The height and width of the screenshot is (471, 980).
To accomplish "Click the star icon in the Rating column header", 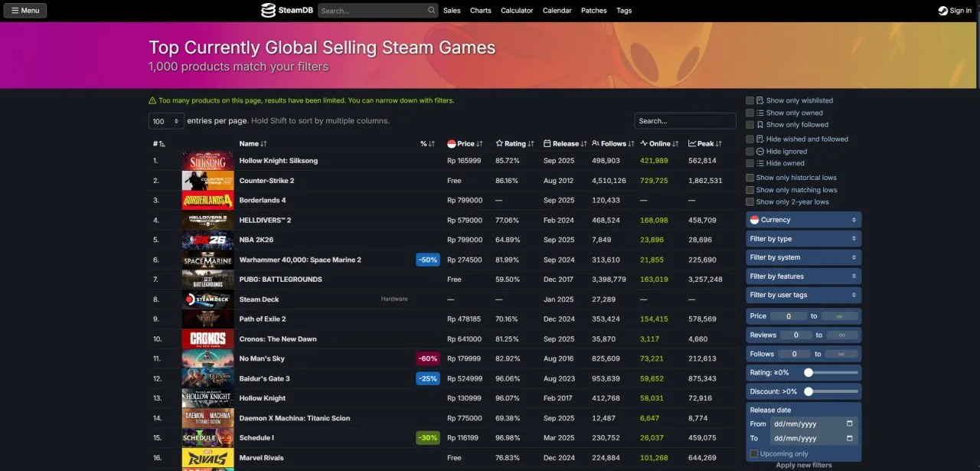I will point(499,143).
